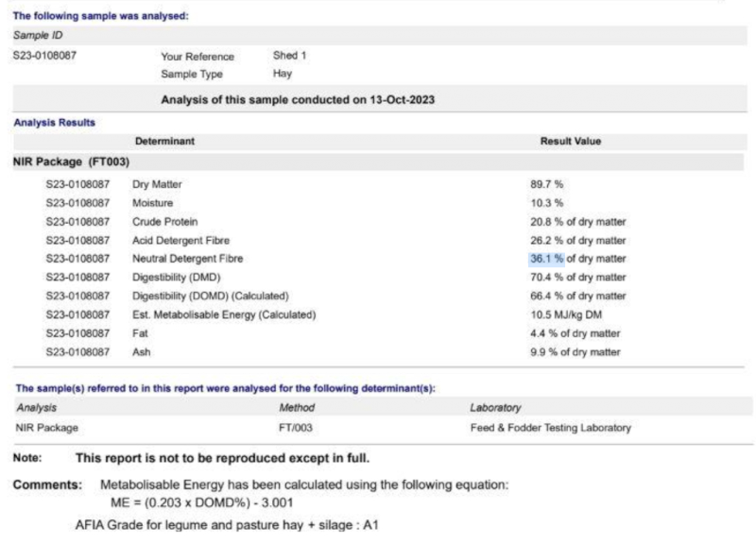
Task: Select the 'Result Value' column header
Action: click(570, 142)
